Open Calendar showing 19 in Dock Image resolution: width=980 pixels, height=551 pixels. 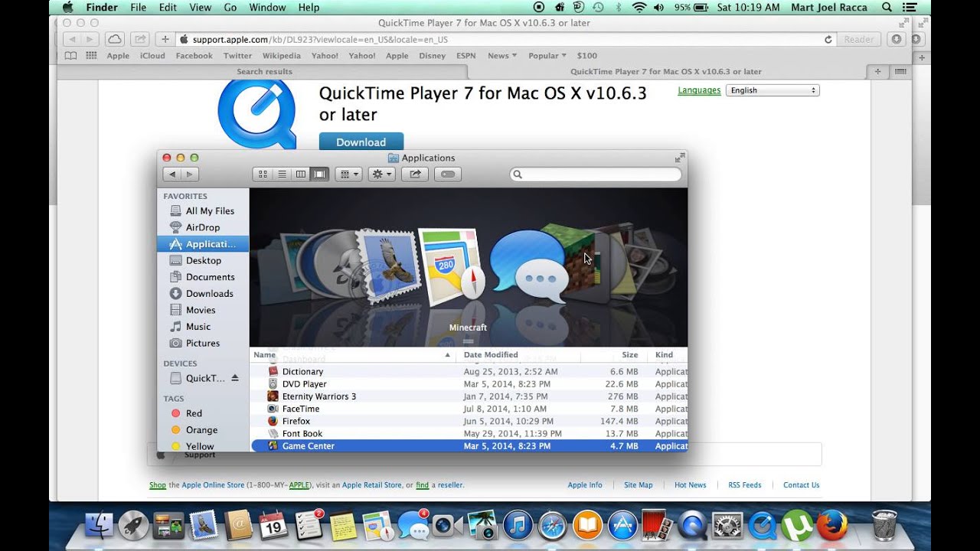click(x=273, y=525)
